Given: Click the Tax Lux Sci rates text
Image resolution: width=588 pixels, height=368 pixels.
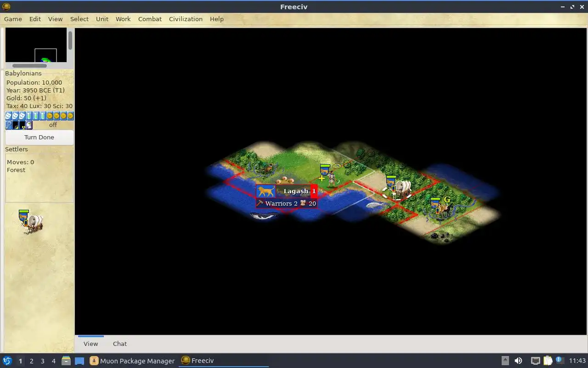Looking at the screenshot, I should pyautogui.click(x=40, y=106).
